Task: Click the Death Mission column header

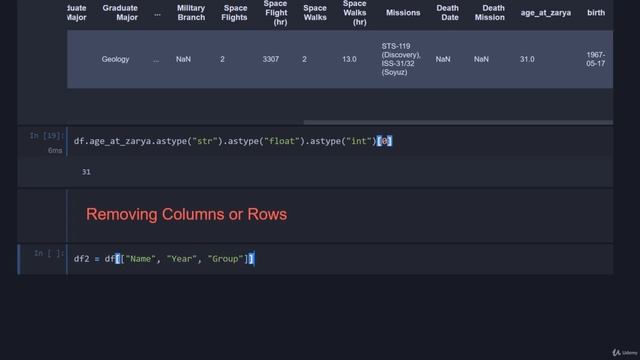Action: point(489,13)
